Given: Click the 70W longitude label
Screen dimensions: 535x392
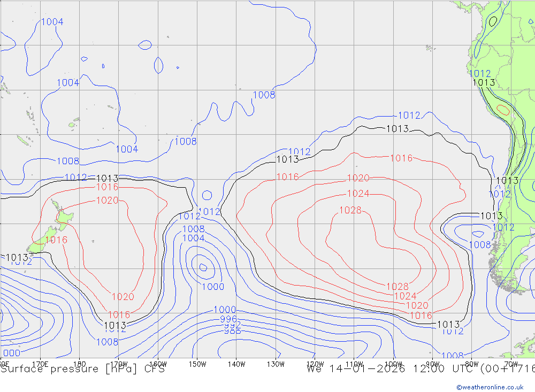Looking at the screenshot, I should coord(511,364).
